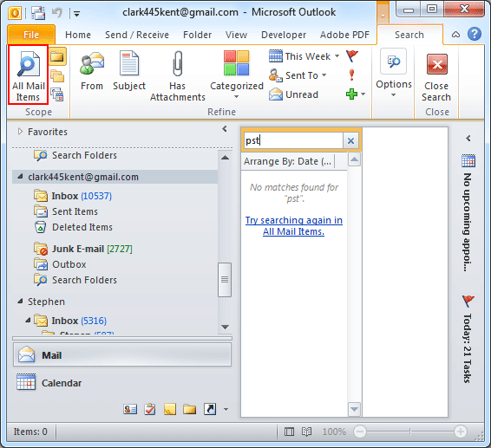
Task: Switch to Calendar view
Action: (122, 383)
